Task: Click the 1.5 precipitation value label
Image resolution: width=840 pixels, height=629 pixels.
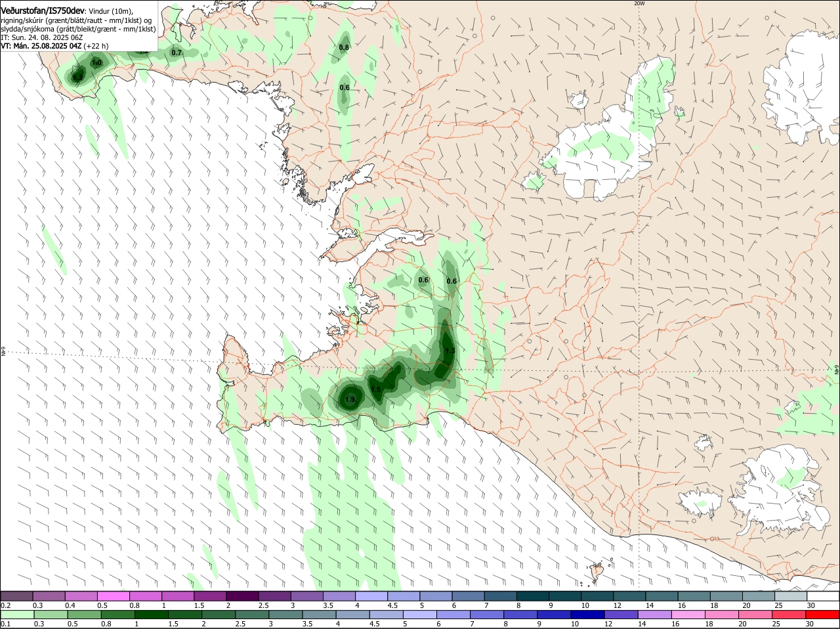Action: coord(376,390)
